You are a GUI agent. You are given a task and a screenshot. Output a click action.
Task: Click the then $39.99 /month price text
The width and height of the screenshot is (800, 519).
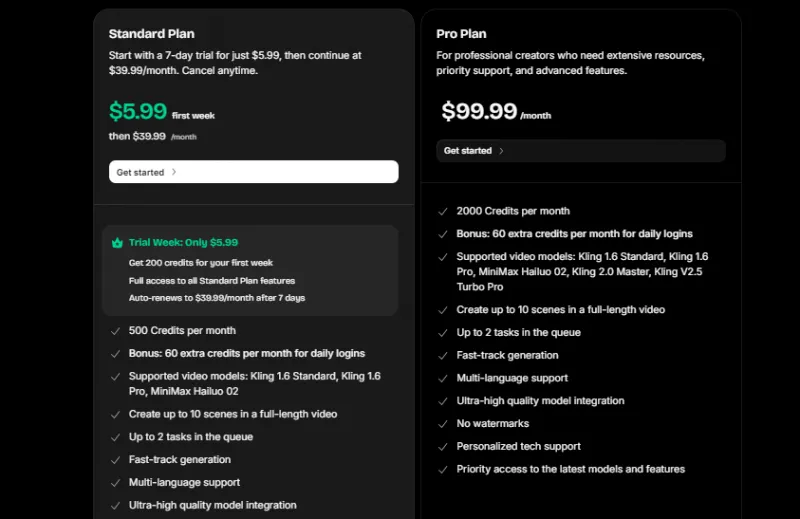coord(152,136)
